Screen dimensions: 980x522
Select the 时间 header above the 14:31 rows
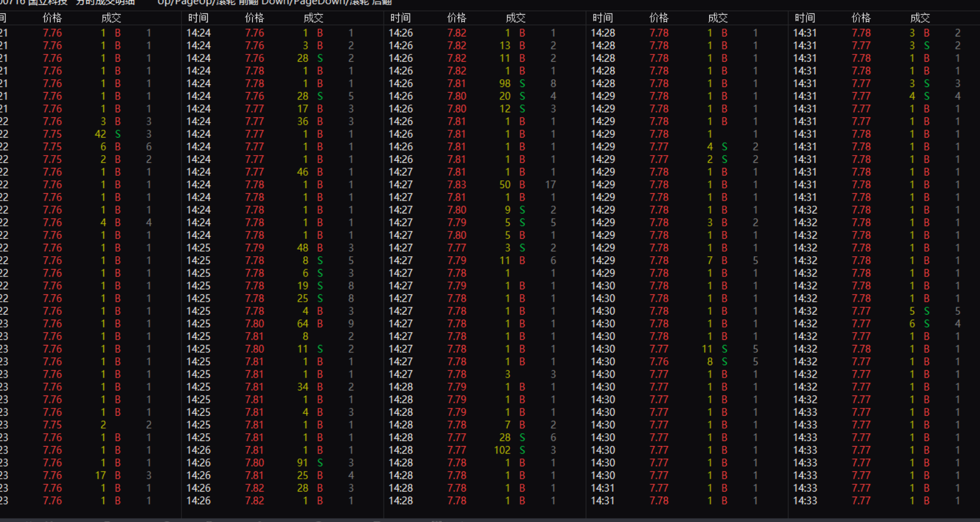tap(805, 18)
